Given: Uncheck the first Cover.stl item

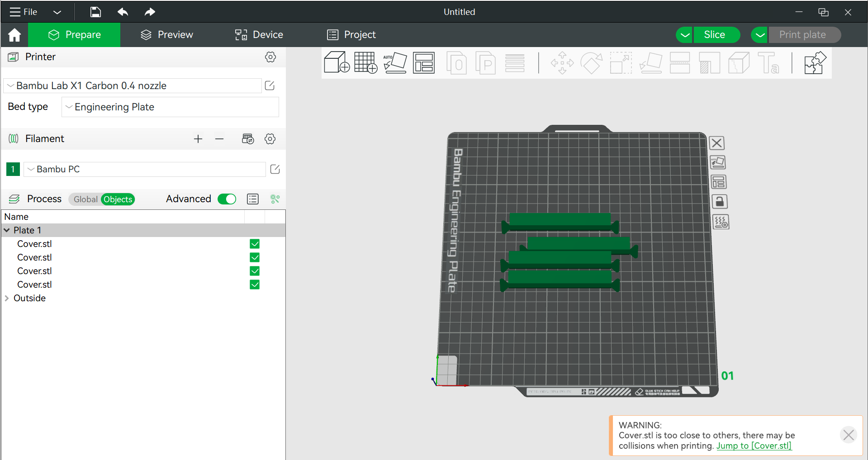Looking at the screenshot, I should point(255,244).
